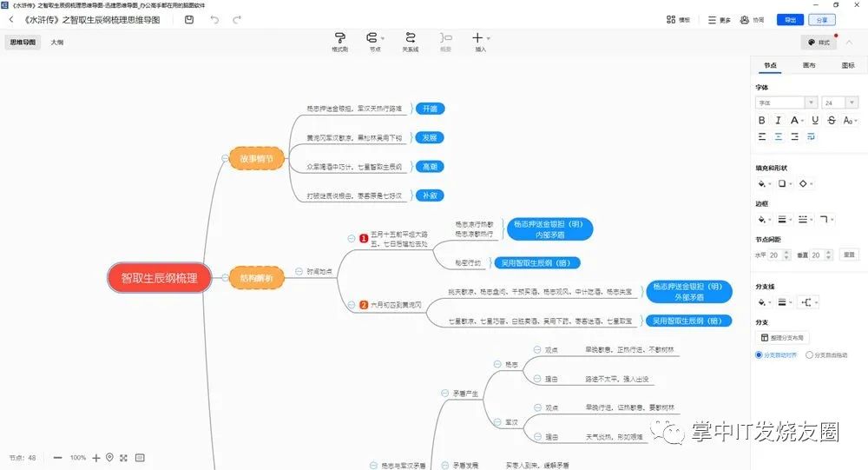Collapse the 时间地点 node

click(299, 271)
